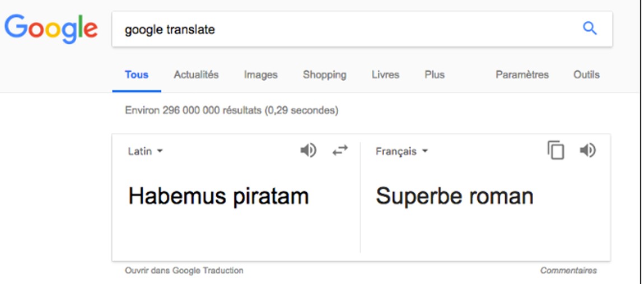
Task: Show the Outils search tools
Action: click(x=586, y=75)
